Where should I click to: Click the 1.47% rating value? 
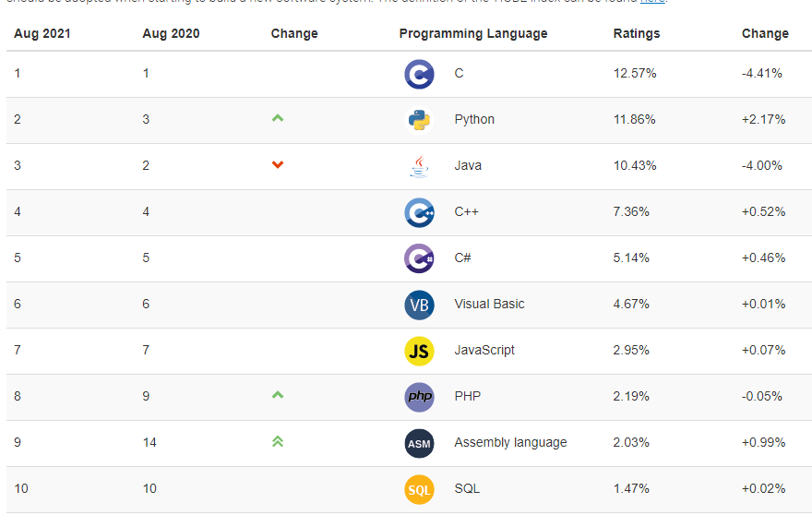pos(631,488)
